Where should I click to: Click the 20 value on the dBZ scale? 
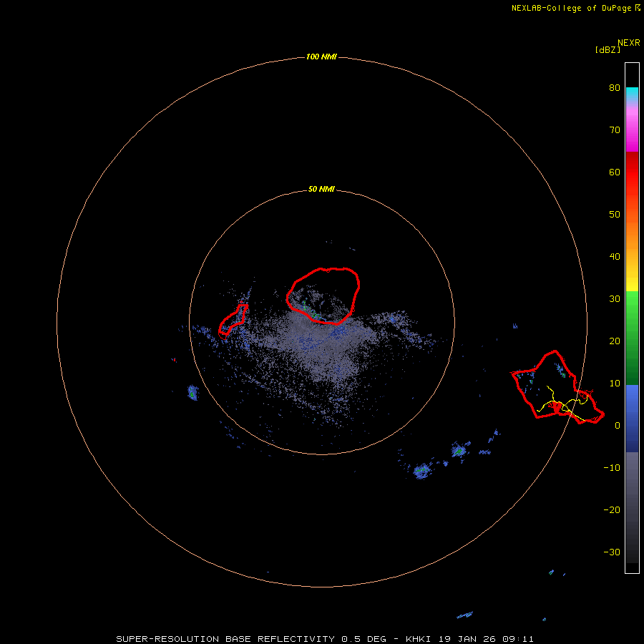[615, 341]
